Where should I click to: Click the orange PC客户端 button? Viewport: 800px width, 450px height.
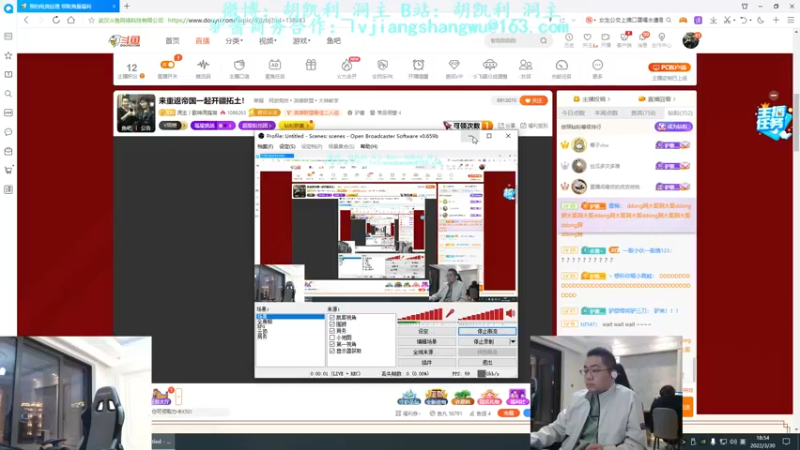[669, 67]
